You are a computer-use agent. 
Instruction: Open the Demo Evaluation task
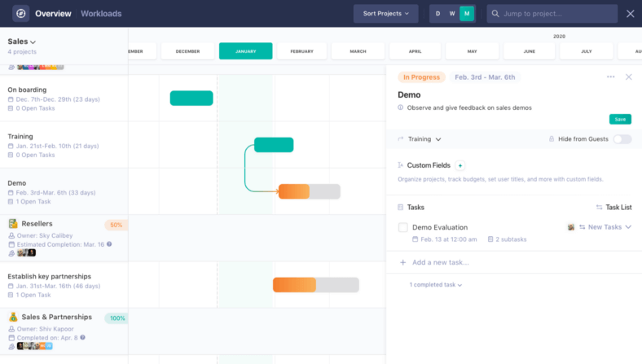[x=440, y=227]
